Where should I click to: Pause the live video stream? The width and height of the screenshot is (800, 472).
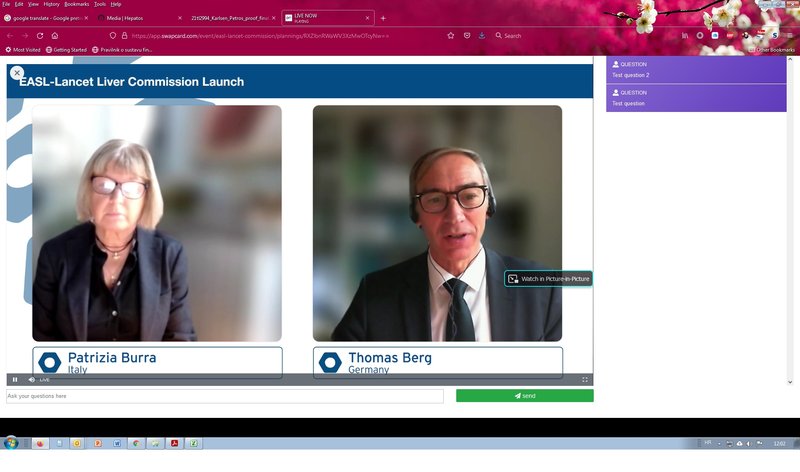coord(15,380)
